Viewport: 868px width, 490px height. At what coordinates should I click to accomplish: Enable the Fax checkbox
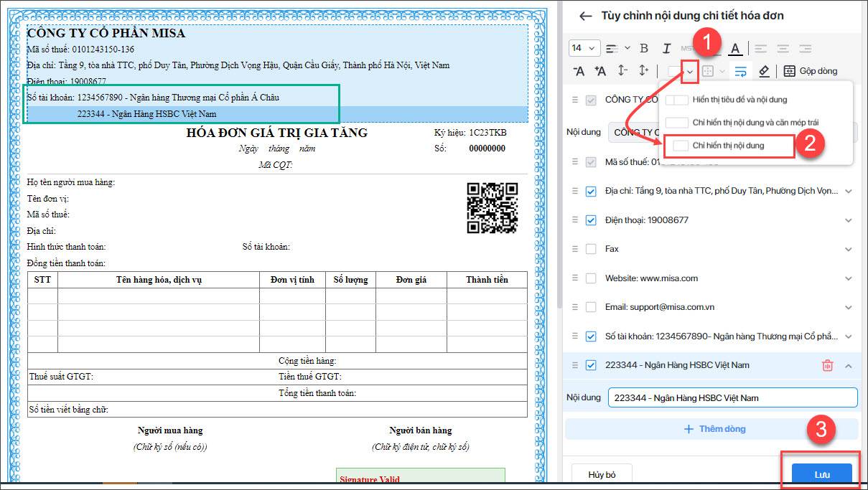[591, 249]
